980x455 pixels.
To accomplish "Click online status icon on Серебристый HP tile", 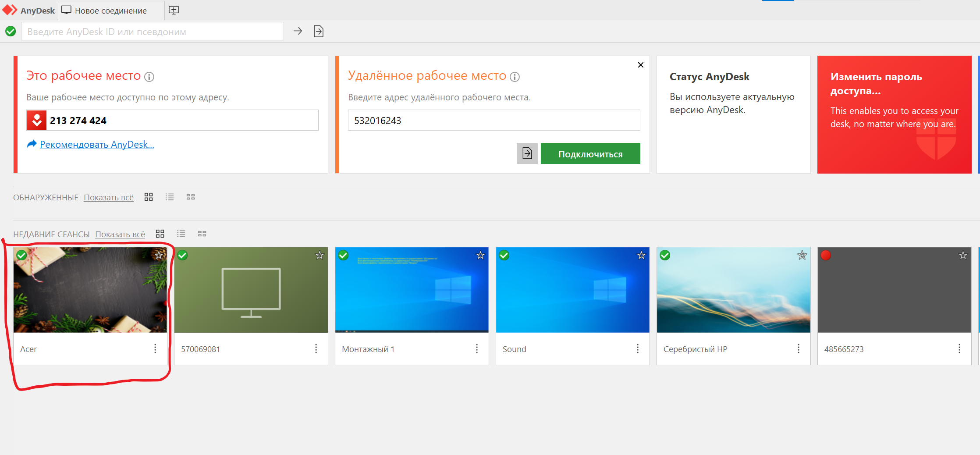I will pos(665,255).
